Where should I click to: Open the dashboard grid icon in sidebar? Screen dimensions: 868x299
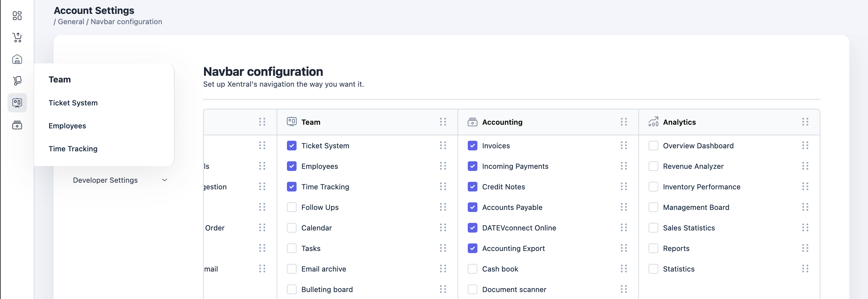[x=17, y=15]
